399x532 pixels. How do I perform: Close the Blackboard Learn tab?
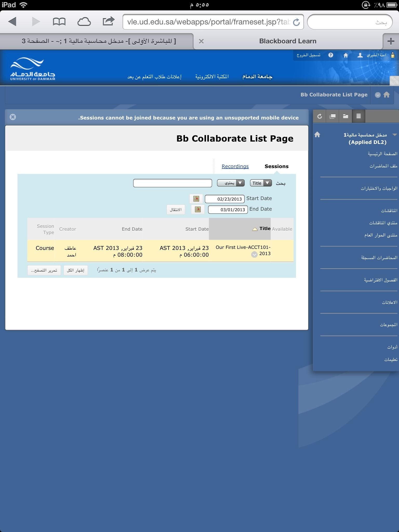coord(201,41)
